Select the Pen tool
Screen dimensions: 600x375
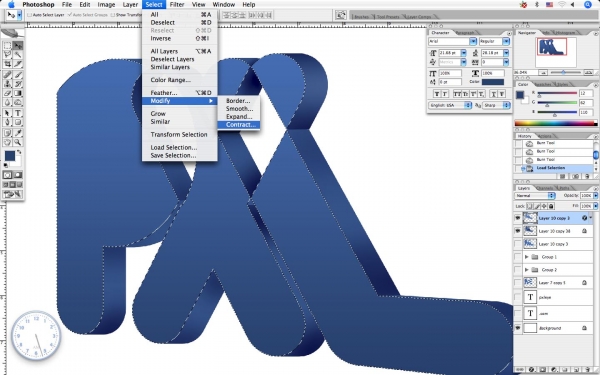pos(7,122)
